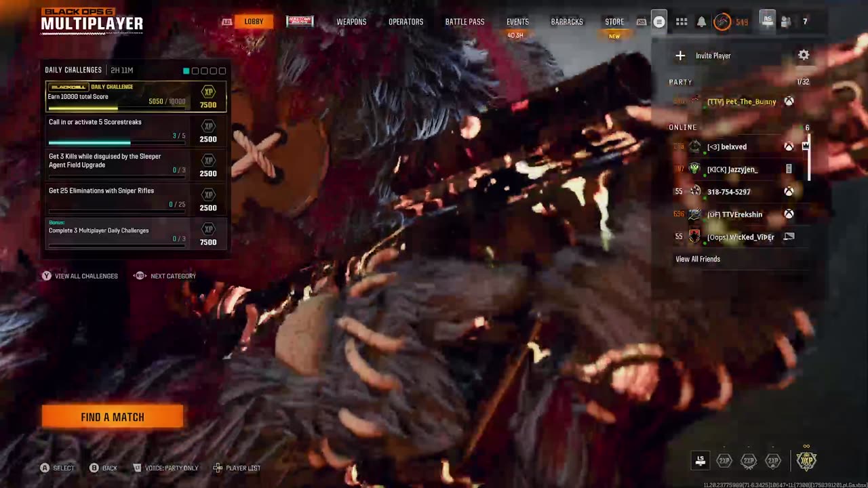
Task: Click the Black Ops 6 Multiplayer logo
Action: point(92,20)
